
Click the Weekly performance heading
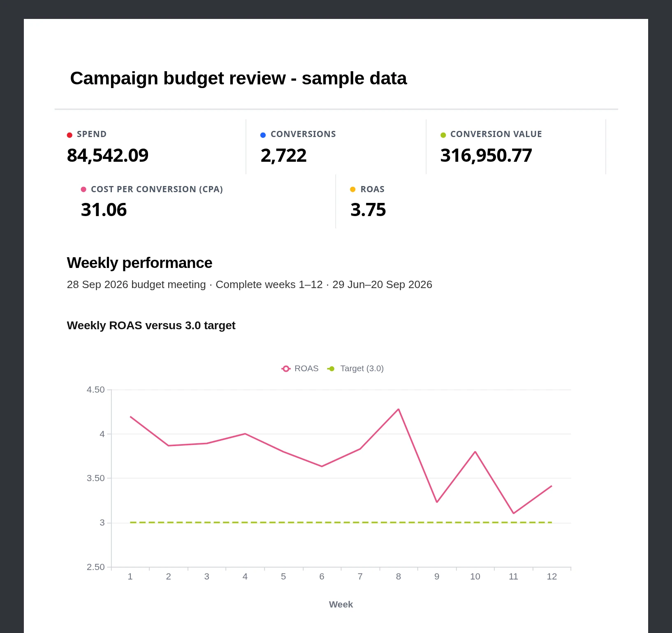139,263
